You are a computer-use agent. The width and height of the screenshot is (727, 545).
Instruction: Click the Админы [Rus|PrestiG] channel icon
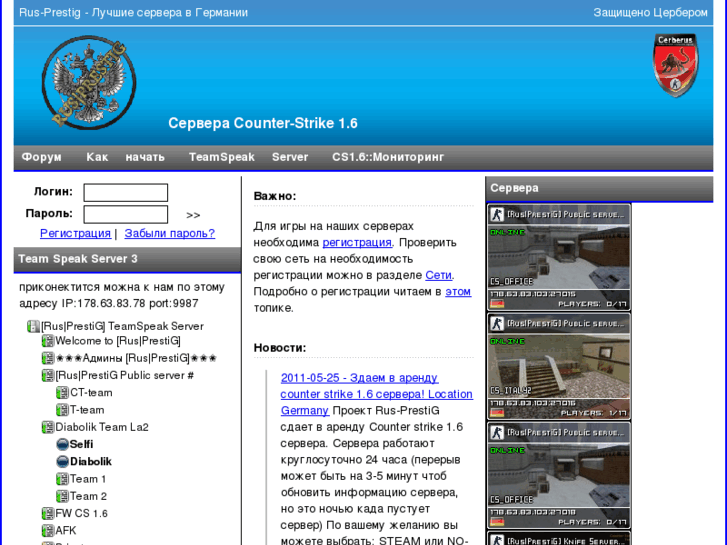[48, 359]
